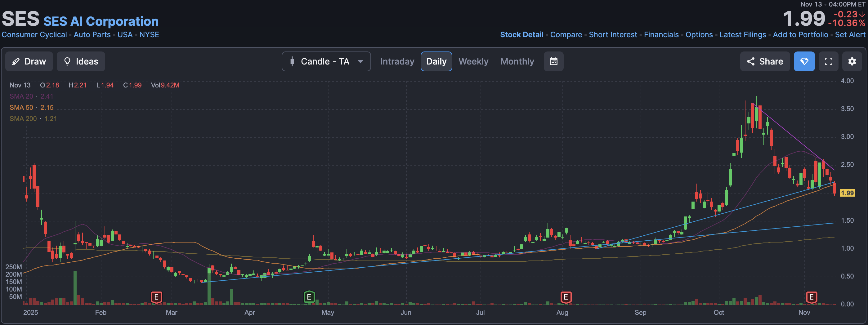Image resolution: width=868 pixels, height=325 pixels.
Task: Switch to Weekly timeframe
Action: click(473, 61)
